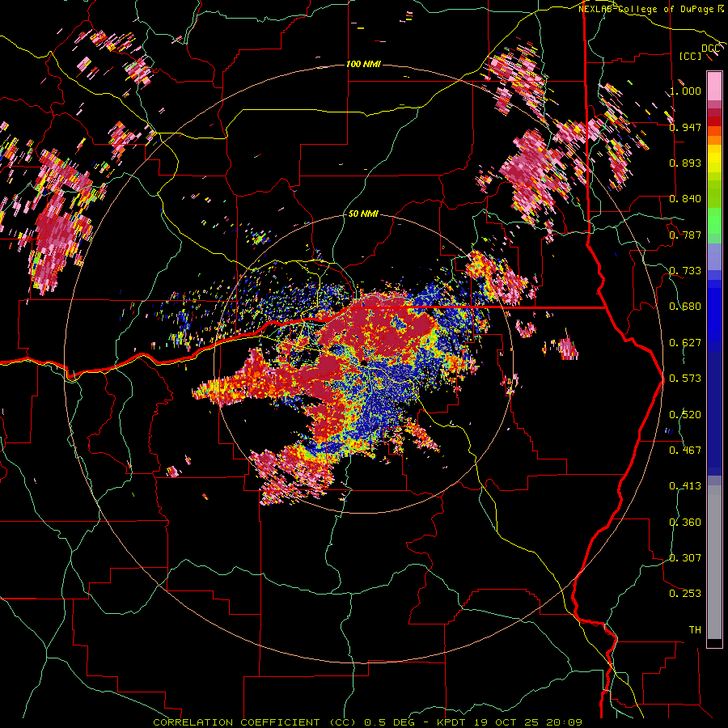The height and width of the screenshot is (728, 728).
Task: Click the black radar site dot at center
Action: 365,362
